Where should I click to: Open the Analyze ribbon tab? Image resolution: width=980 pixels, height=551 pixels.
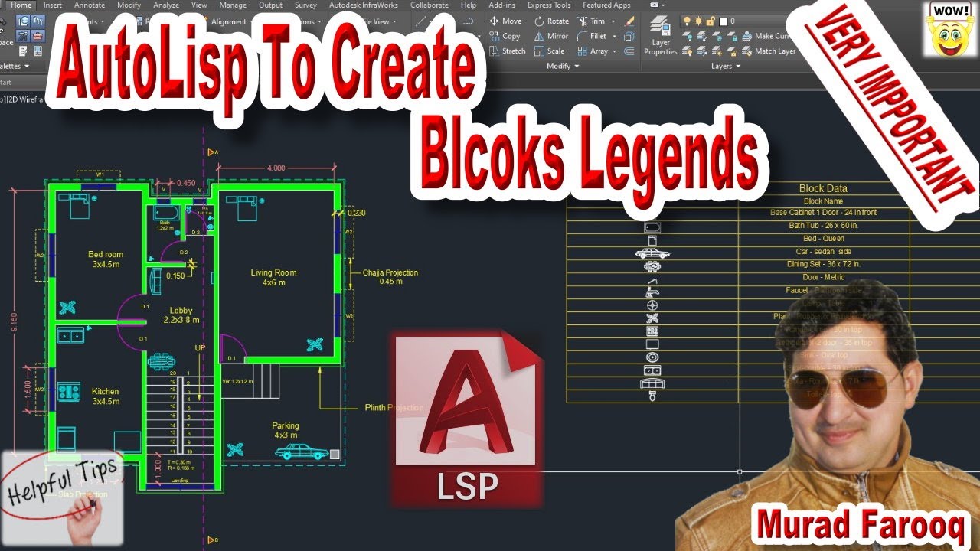[x=166, y=5]
